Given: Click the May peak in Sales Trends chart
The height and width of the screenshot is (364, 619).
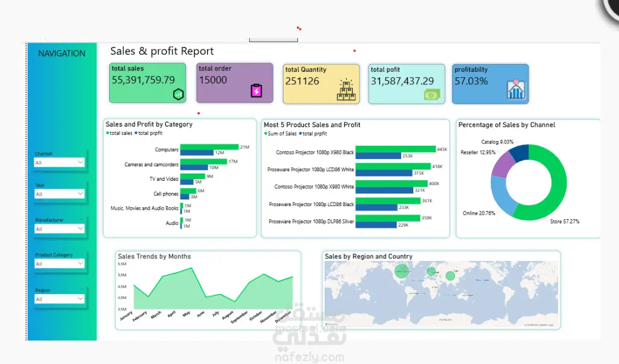Looking at the screenshot, I should pos(191,268).
